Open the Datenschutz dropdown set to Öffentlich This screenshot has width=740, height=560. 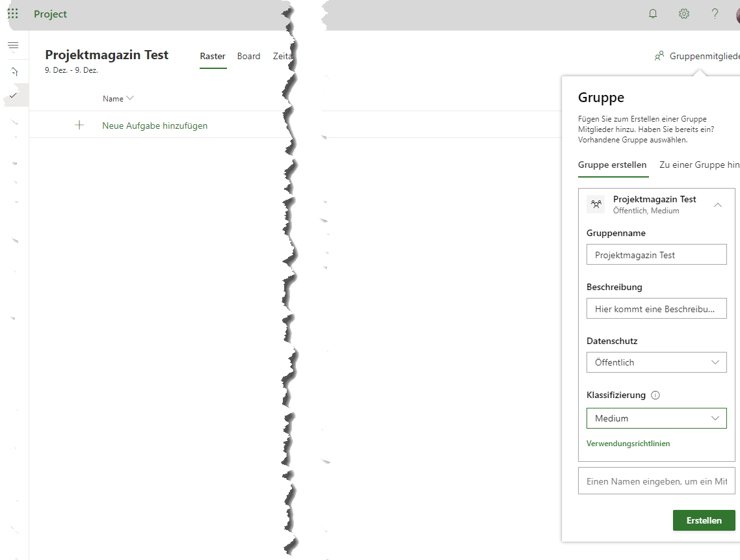[x=656, y=362]
